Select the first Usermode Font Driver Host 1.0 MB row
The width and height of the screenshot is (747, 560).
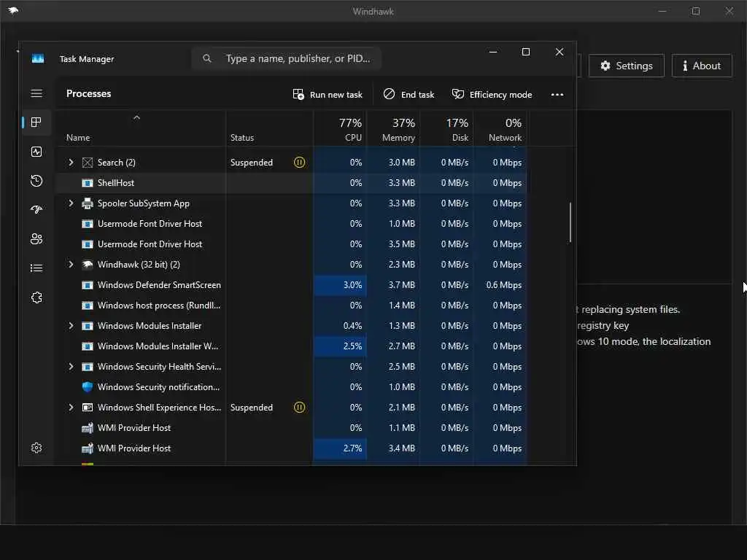[x=292, y=224]
